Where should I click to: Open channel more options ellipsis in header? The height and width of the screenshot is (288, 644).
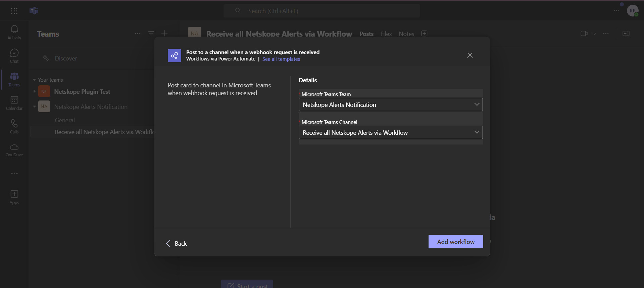pos(606,34)
